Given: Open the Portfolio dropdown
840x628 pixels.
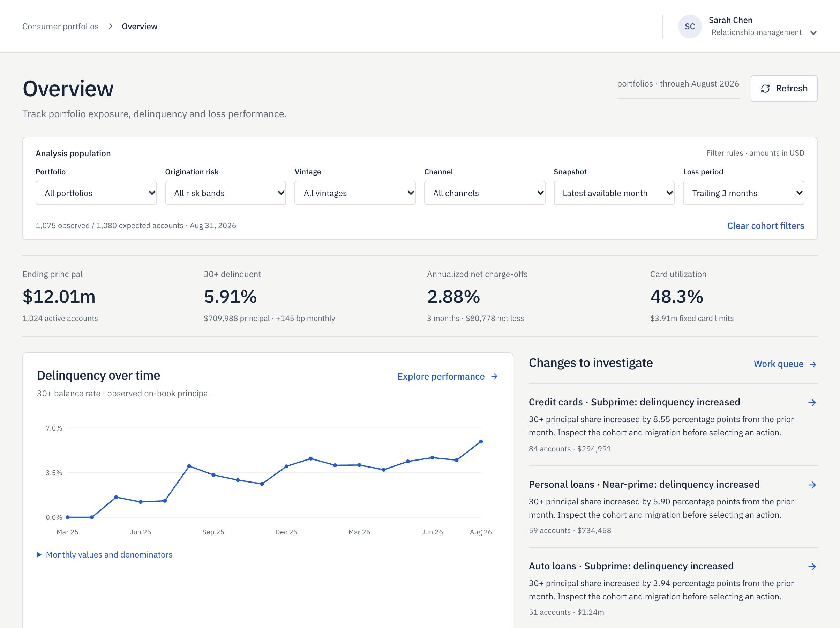Looking at the screenshot, I should [96, 193].
